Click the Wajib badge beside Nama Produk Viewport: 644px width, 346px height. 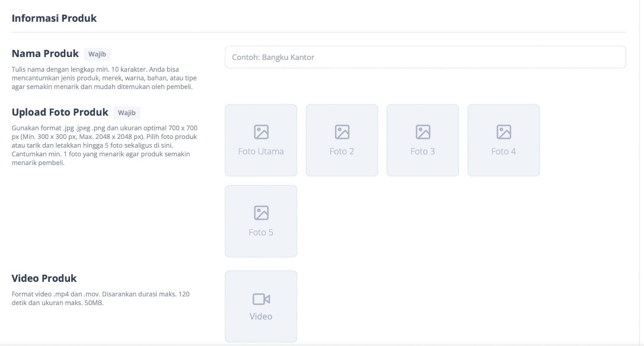[x=97, y=54]
